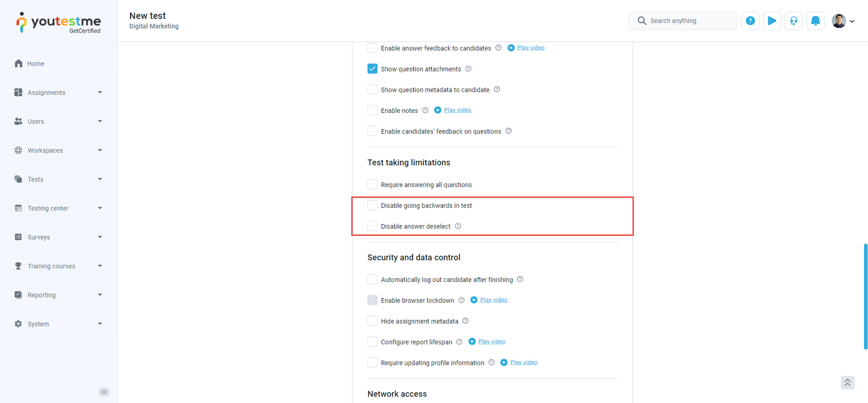Expand the Assignments sidebar menu
Image resolution: width=868 pixels, height=403 pixels.
[100, 93]
